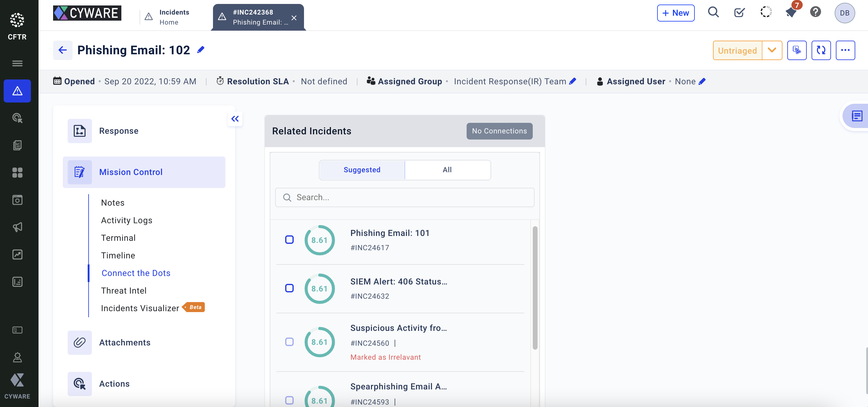Open the global search magnifier icon
Image resolution: width=868 pixels, height=407 pixels.
(713, 12)
